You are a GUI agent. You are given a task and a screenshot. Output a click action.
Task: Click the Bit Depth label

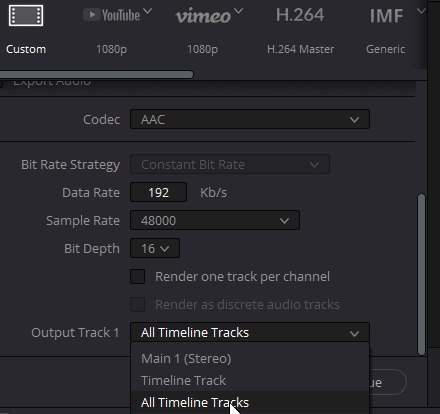coord(92,249)
